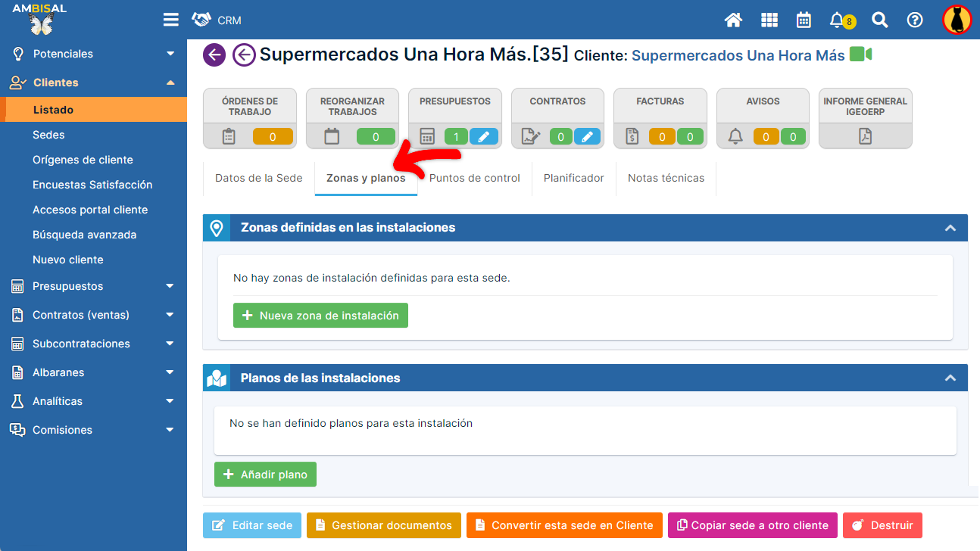Open the hamburger menu icon
980x551 pixels.
(x=171, y=20)
